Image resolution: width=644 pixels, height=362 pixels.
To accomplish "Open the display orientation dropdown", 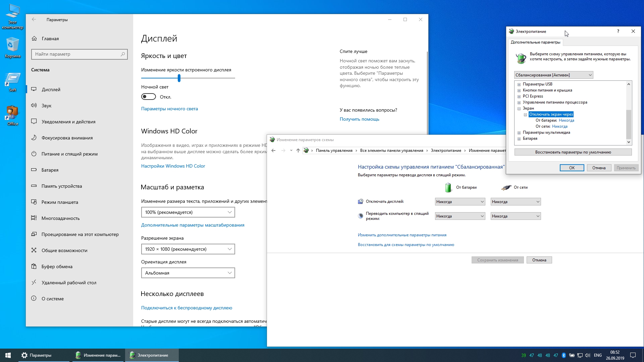I will click(188, 273).
